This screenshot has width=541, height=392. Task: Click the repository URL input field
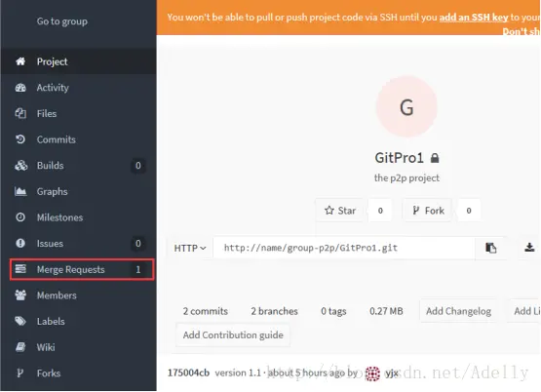[x=344, y=248]
